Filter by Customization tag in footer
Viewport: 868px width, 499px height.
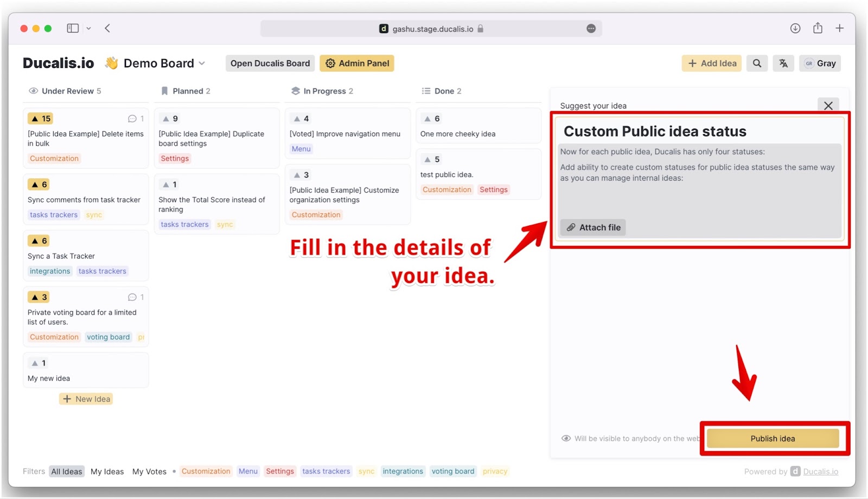[x=206, y=471]
